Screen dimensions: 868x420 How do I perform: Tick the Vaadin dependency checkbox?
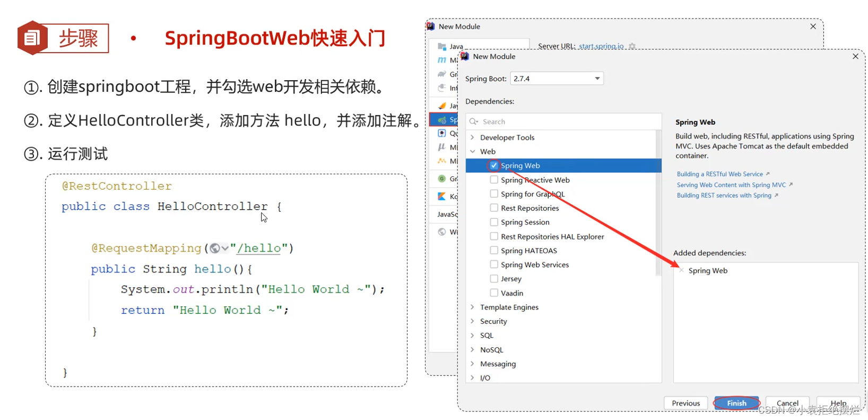tap(494, 293)
